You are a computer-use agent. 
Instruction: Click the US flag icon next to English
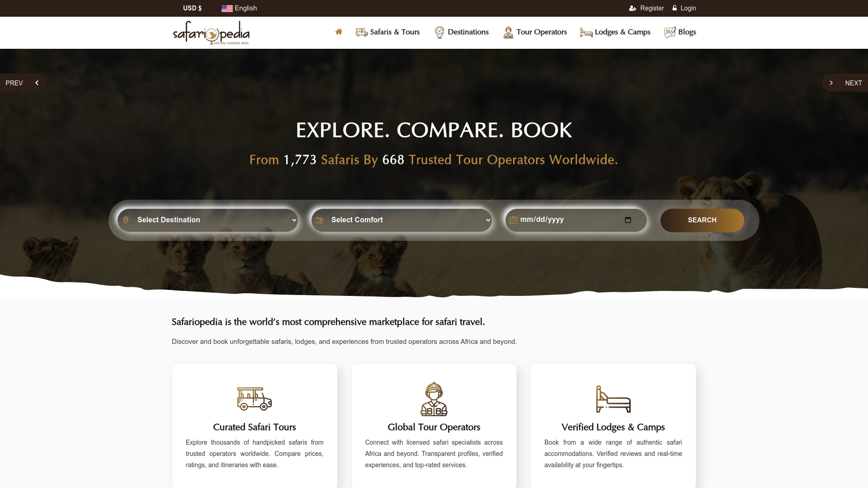(x=226, y=8)
